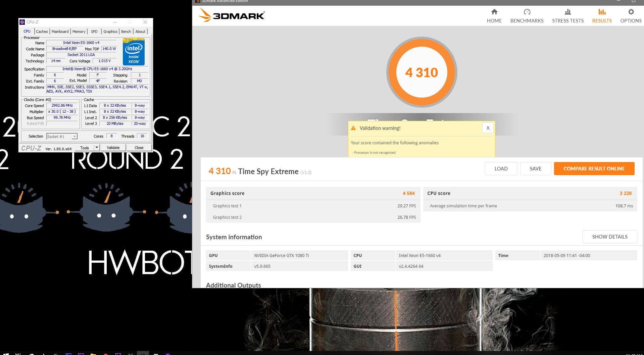Minimize the CPU-Z window
Image resolution: width=644 pixels, height=355 pixels.
pyautogui.click(x=114, y=22)
